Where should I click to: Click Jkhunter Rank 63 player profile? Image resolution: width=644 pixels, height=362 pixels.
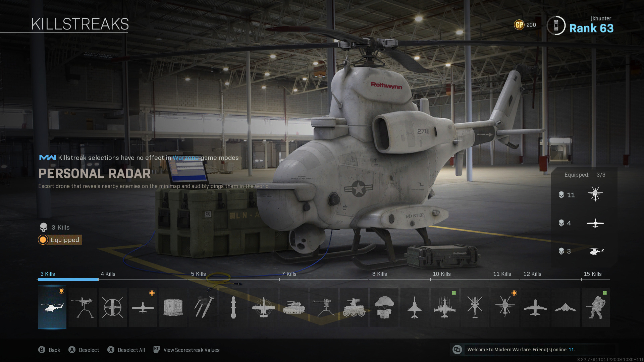coord(580,25)
